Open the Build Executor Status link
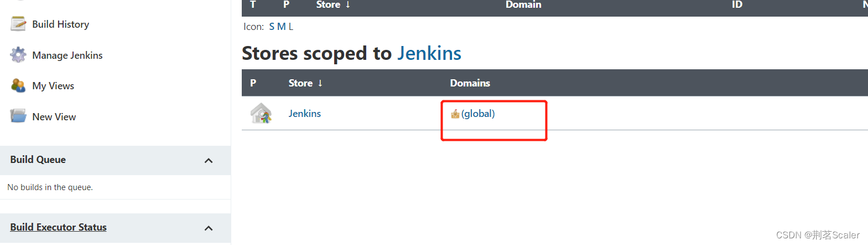 58,227
